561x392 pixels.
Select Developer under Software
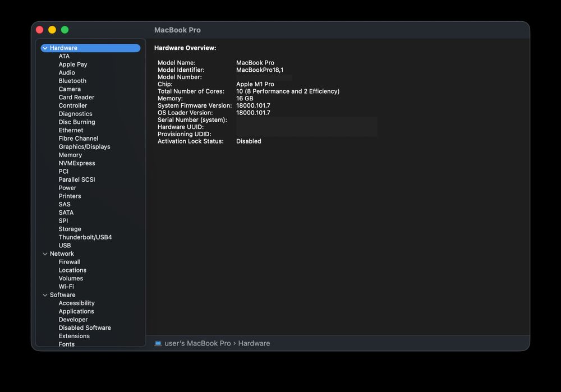pos(73,320)
